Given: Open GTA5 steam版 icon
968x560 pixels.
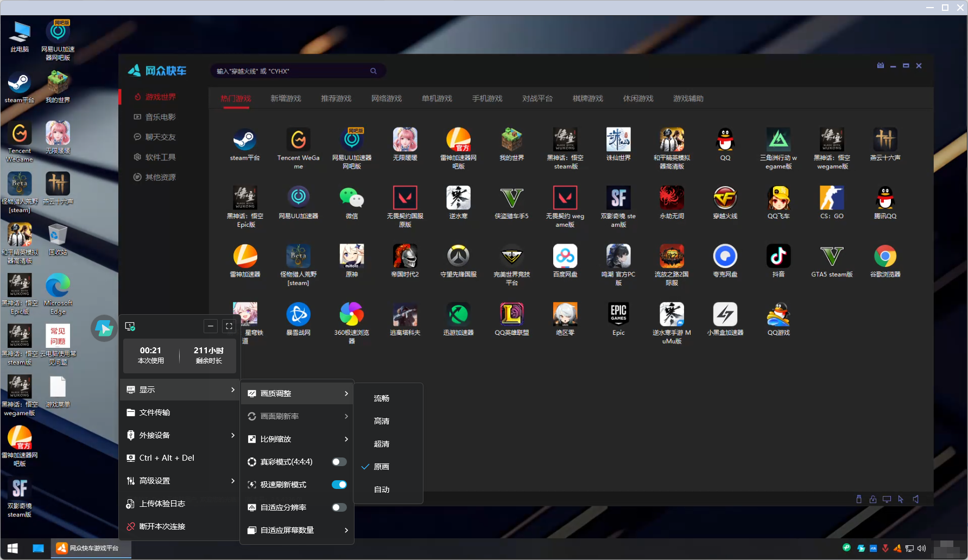Looking at the screenshot, I should (832, 260).
